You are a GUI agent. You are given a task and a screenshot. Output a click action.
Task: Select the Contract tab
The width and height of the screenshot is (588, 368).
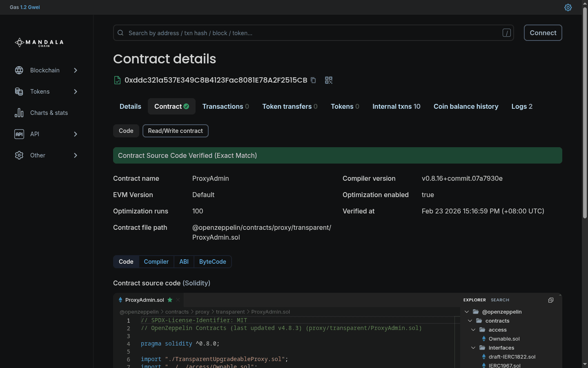tap(171, 106)
